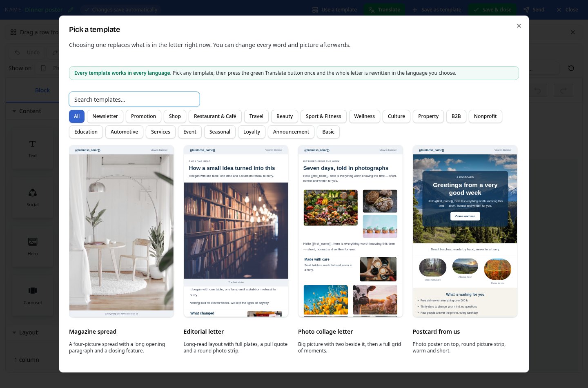Click Close in the editor top bar
Screen dimensions: 588x388
click(x=567, y=9)
